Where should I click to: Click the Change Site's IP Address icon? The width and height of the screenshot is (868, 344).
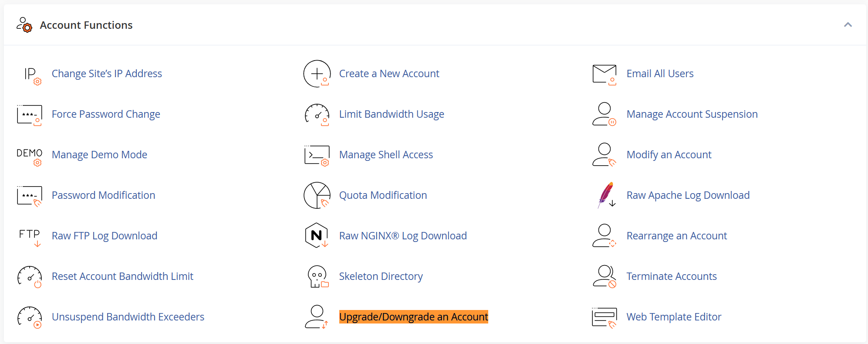click(31, 75)
